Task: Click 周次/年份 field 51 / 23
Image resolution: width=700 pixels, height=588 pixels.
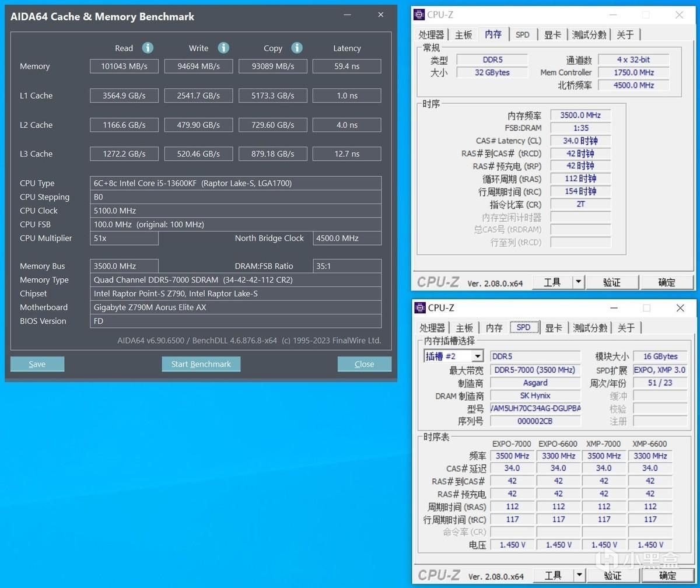Action: pos(660,383)
